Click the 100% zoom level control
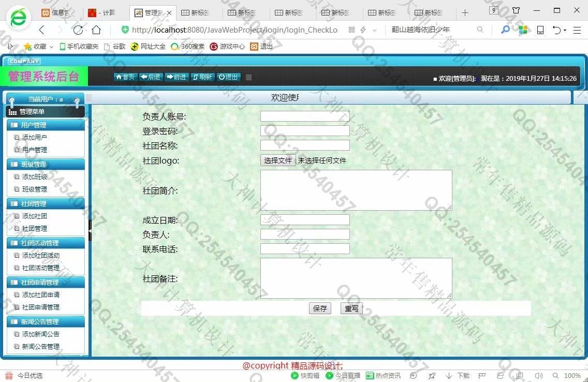Screen dimensions: 588x382 pyautogui.click(x=572, y=376)
